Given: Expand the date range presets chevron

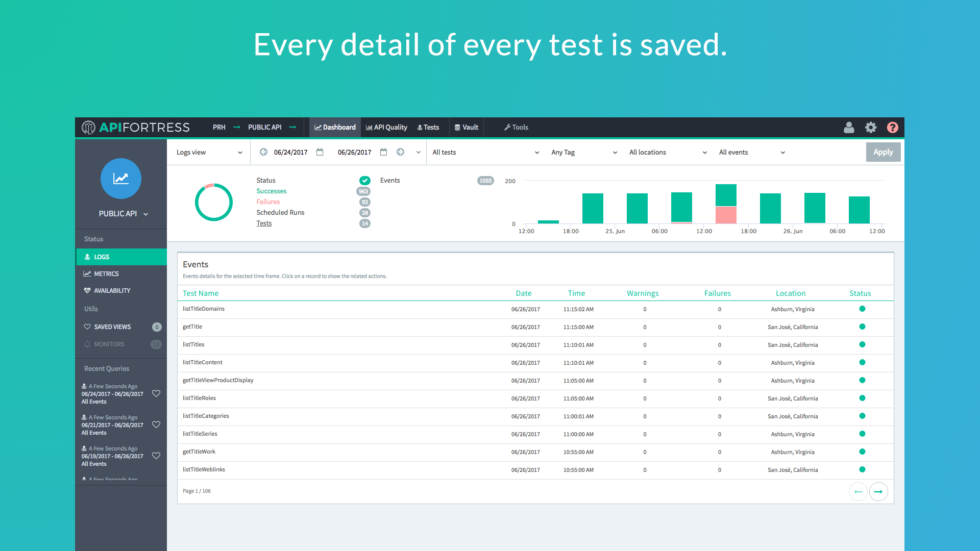Looking at the screenshot, I should click(419, 152).
